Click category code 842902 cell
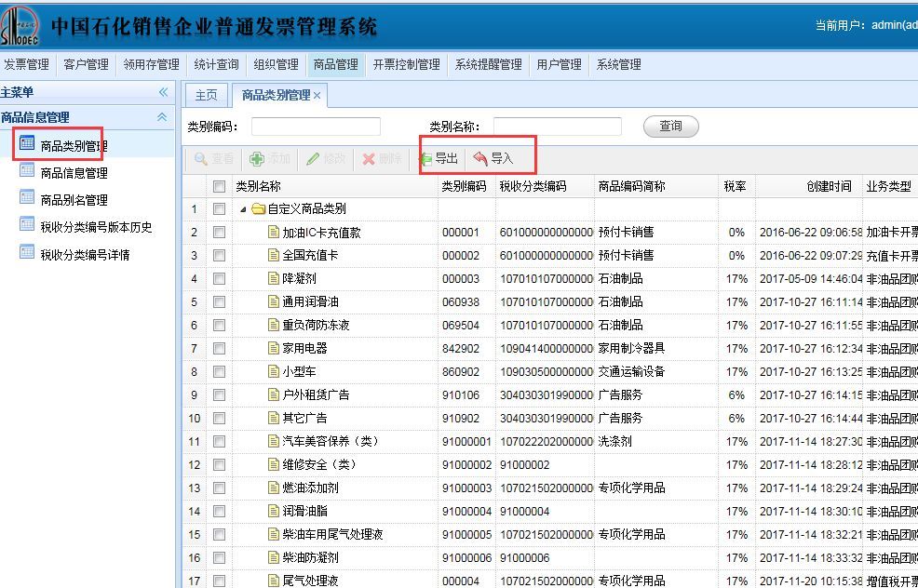918x588 pixels. 461,349
